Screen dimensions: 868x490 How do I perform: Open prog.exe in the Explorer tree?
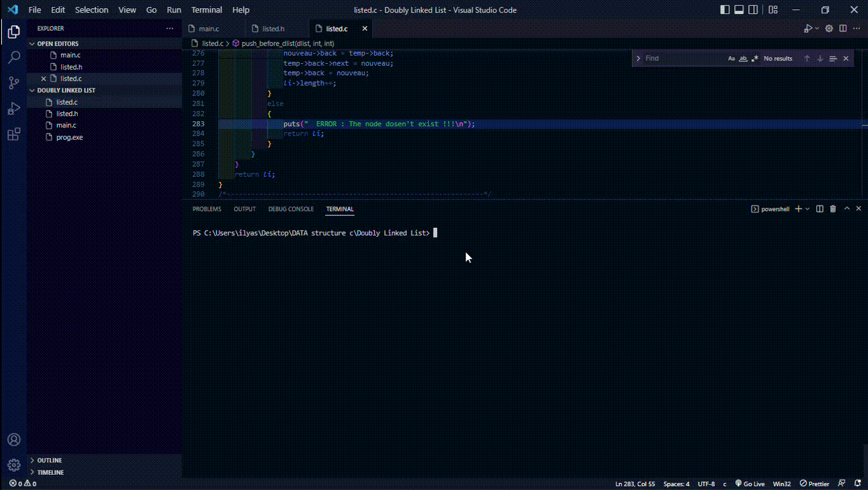click(x=69, y=137)
